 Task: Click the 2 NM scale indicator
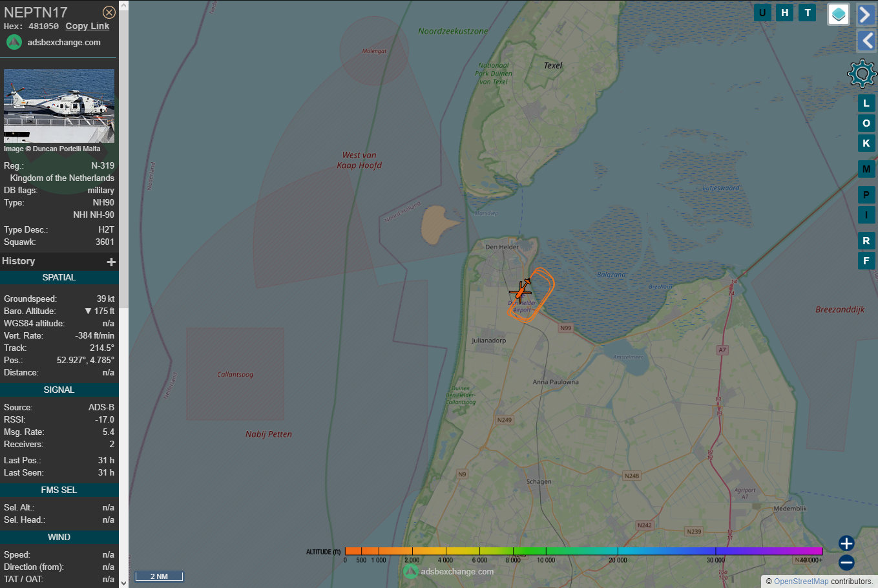point(159,576)
